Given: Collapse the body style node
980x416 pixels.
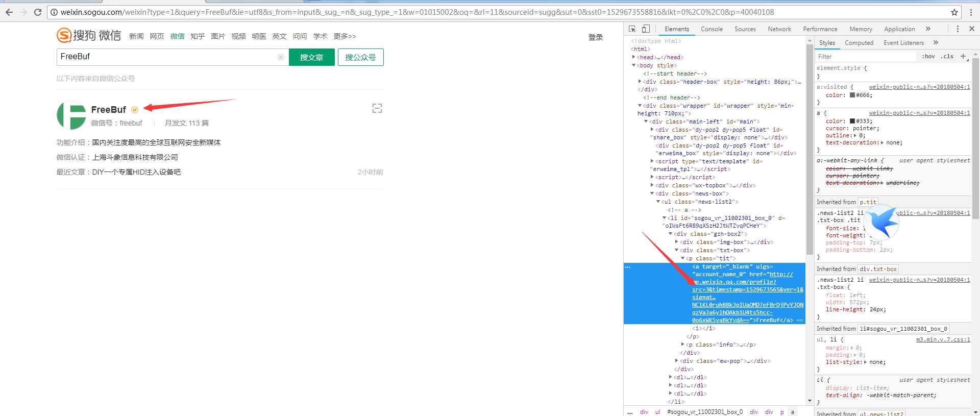Looking at the screenshot, I should (x=634, y=65).
